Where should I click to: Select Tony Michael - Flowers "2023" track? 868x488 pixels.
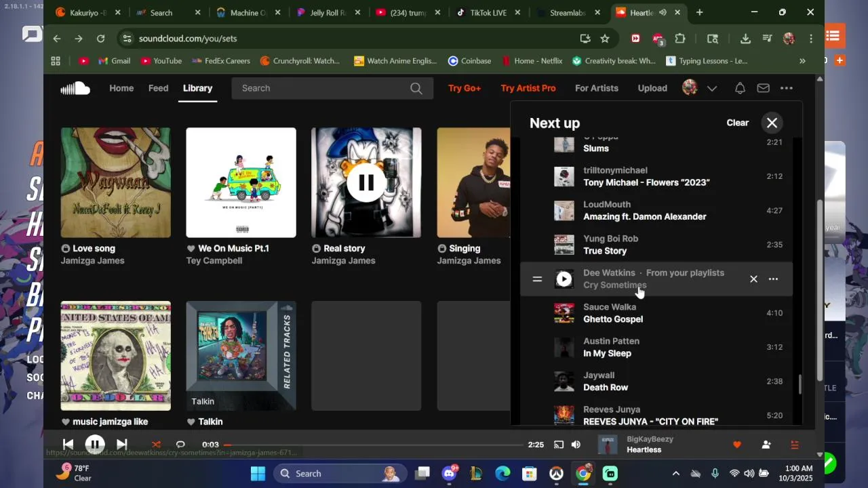[x=646, y=182]
